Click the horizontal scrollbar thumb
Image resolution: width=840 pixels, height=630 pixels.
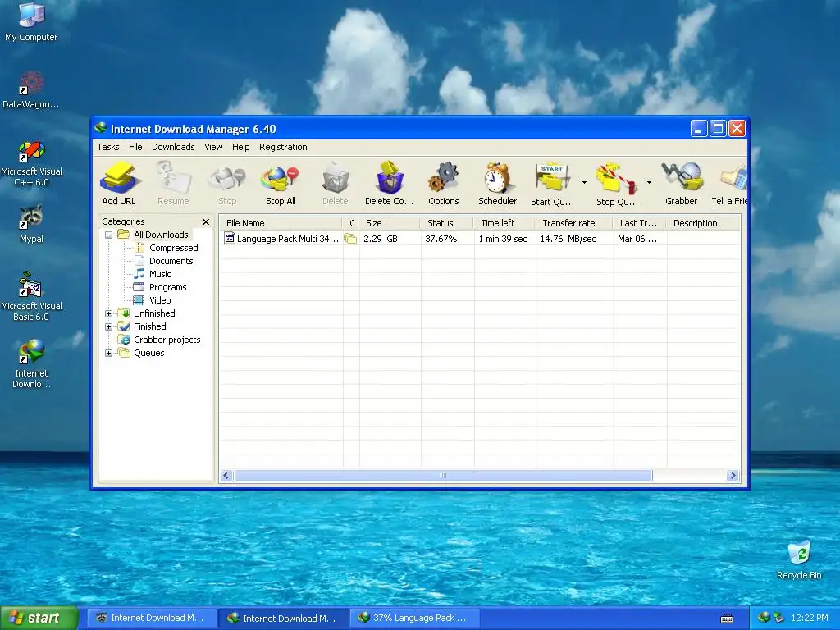point(443,476)
